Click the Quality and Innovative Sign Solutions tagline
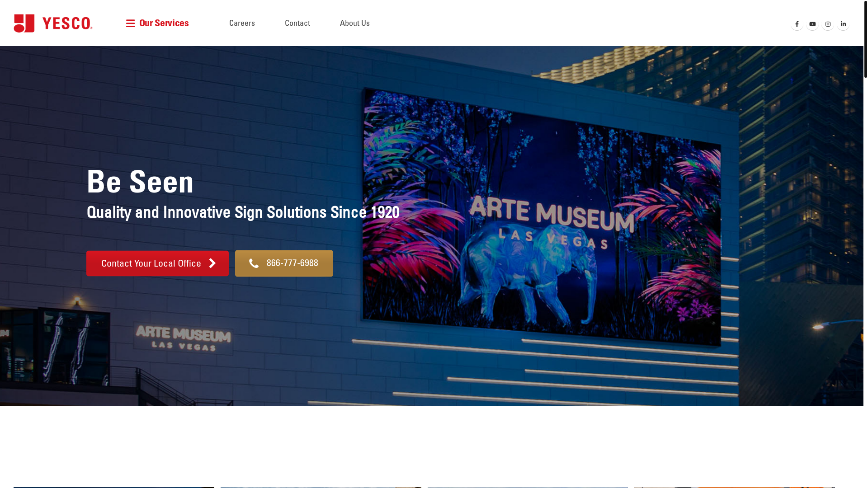868x488 pixels. click(243, 212)
